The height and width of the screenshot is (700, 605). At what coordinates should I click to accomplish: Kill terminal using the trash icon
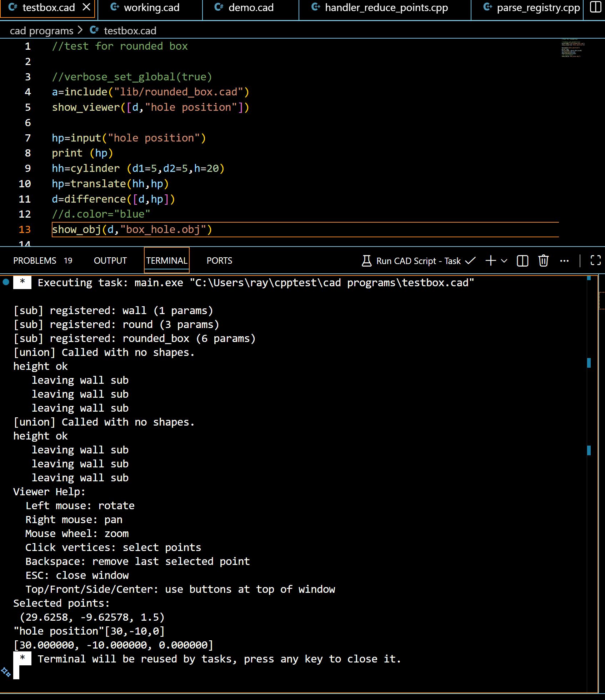click(543, 261)
